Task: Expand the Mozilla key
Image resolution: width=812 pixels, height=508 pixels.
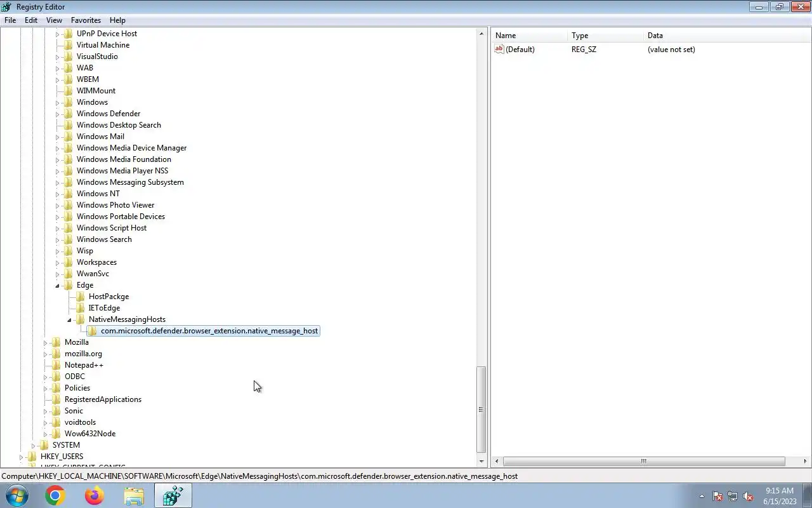Action: point(45,342)
